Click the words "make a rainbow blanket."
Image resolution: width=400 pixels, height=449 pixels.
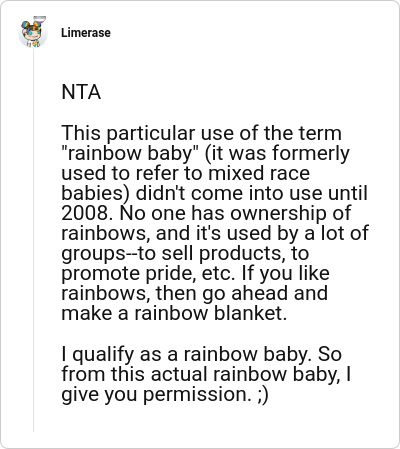pos(174,313)
